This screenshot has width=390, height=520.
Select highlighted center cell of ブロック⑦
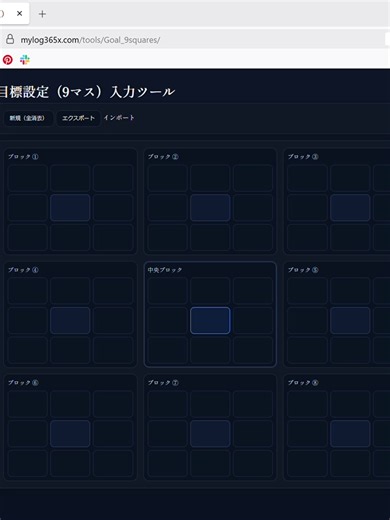coord(210,433)
